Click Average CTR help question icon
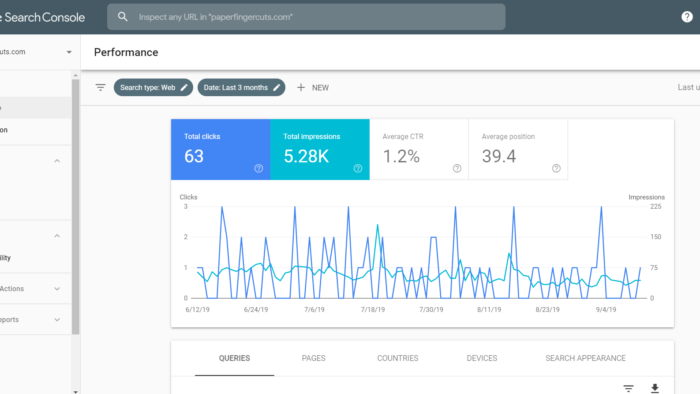 click(x=457, y=168)
